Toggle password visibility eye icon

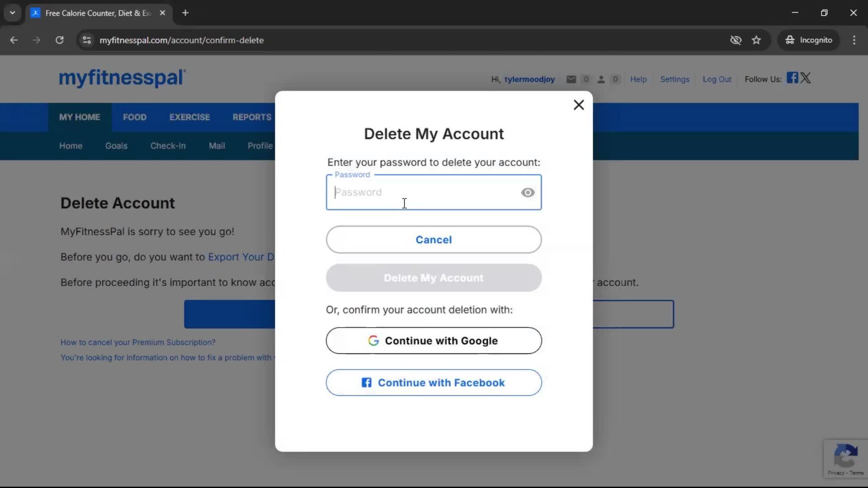click(528, 192)
